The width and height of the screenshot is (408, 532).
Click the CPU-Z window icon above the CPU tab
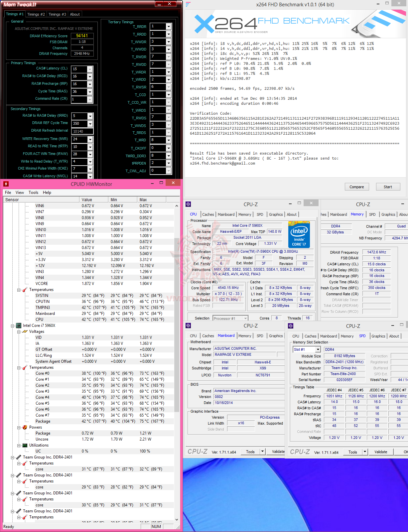(188, 204)
